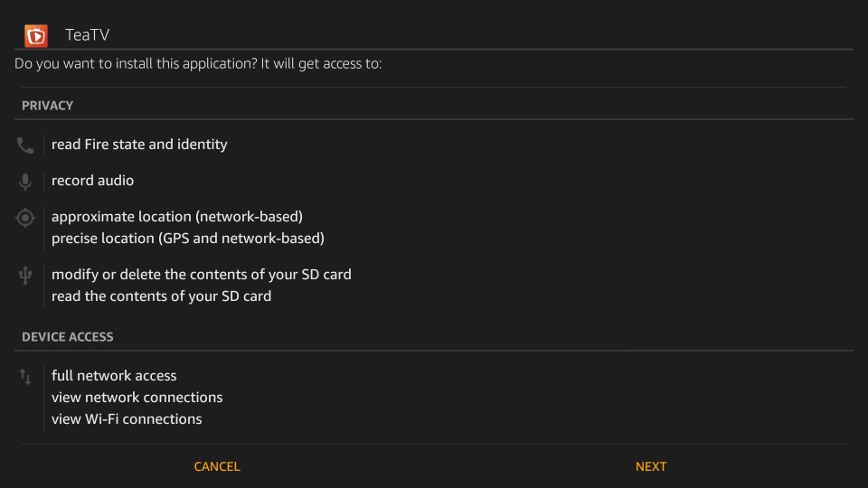The image size is (868, 488).
Task: Continue with the NEXT button
Action: click(x=651, y=466)
